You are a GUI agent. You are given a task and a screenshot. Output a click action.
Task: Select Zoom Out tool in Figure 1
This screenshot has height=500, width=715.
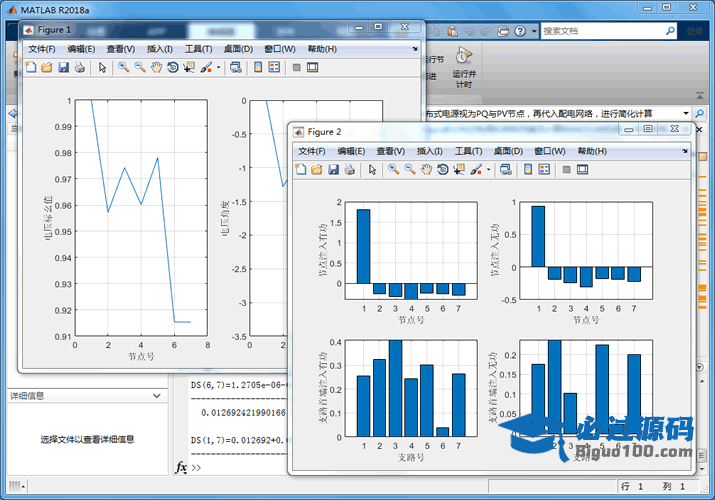click(x=140, y=68)
